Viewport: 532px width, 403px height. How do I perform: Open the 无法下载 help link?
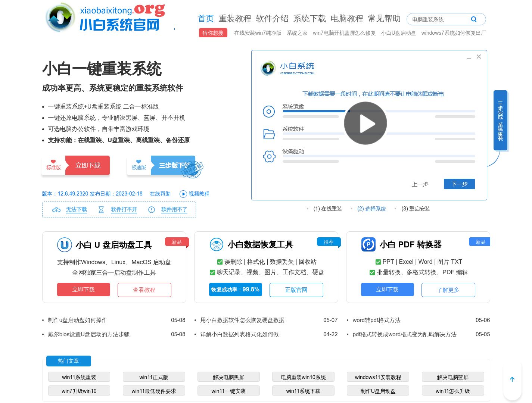point(77,210)
